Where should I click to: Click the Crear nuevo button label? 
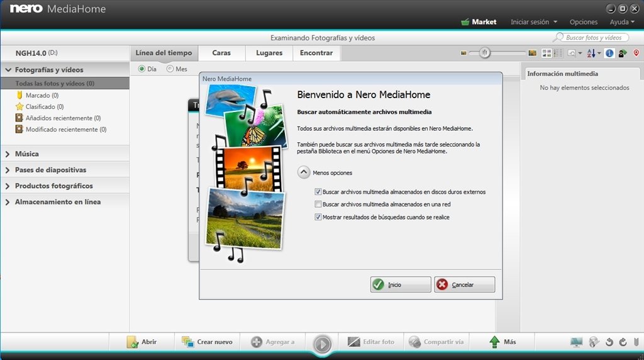pyautogui.click(x=215, y=342)
